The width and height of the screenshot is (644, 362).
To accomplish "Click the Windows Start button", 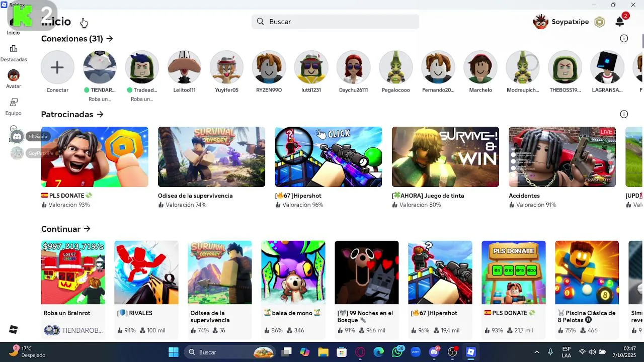I will point(173,352).
